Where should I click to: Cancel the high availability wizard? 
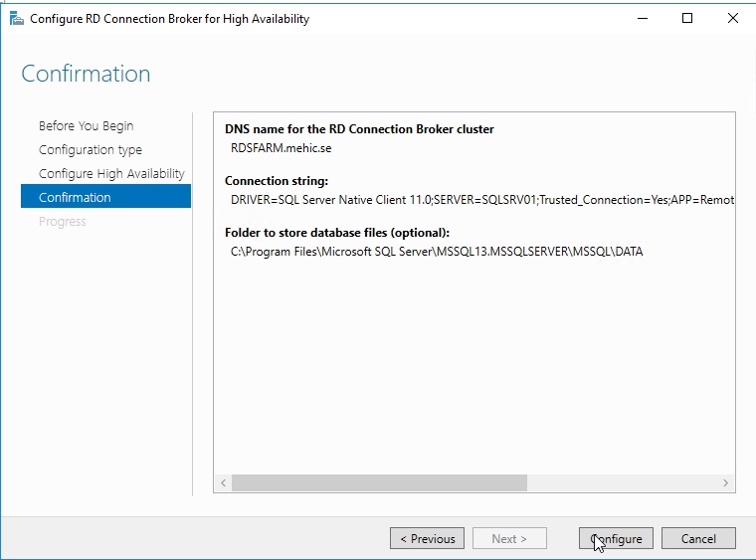point(698,538)
